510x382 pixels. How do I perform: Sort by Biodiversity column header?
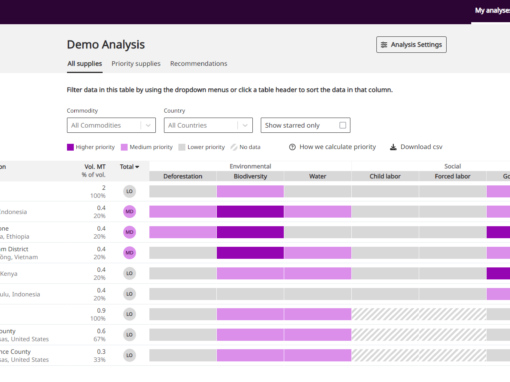point(250,176)
